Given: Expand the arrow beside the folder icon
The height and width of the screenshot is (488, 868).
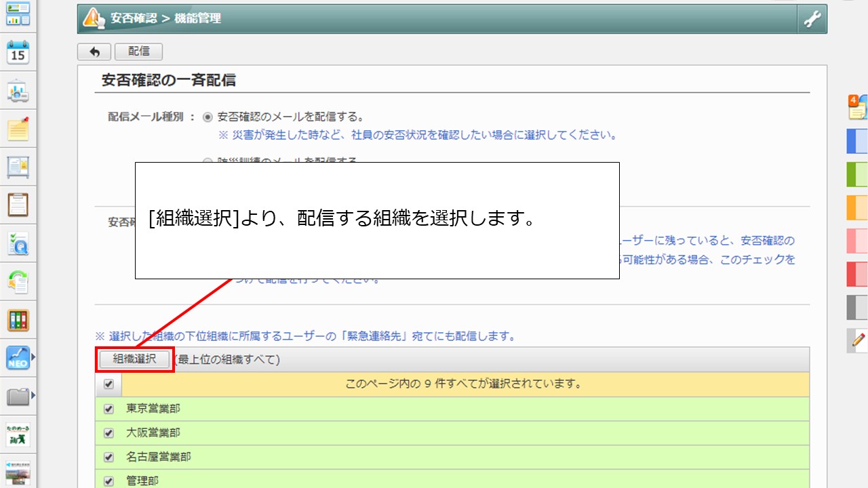Looking at the screenshot, I should 33,395.
